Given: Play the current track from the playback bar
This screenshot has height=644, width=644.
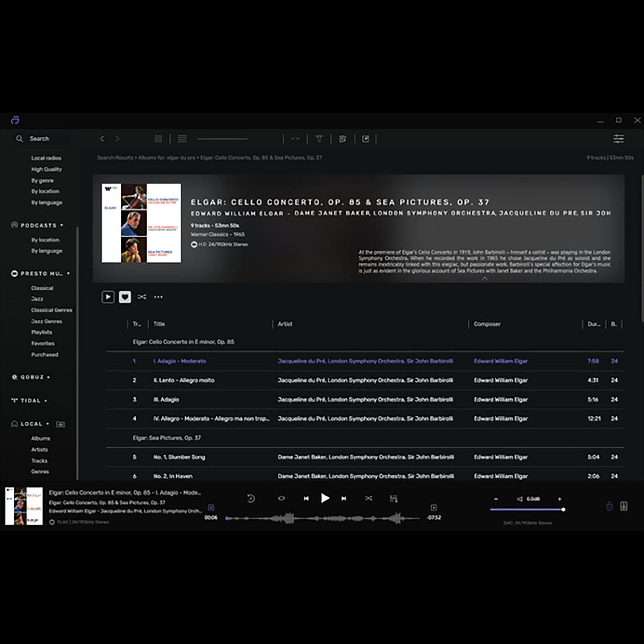Looking at the screenshot, I should click(325, 498).
